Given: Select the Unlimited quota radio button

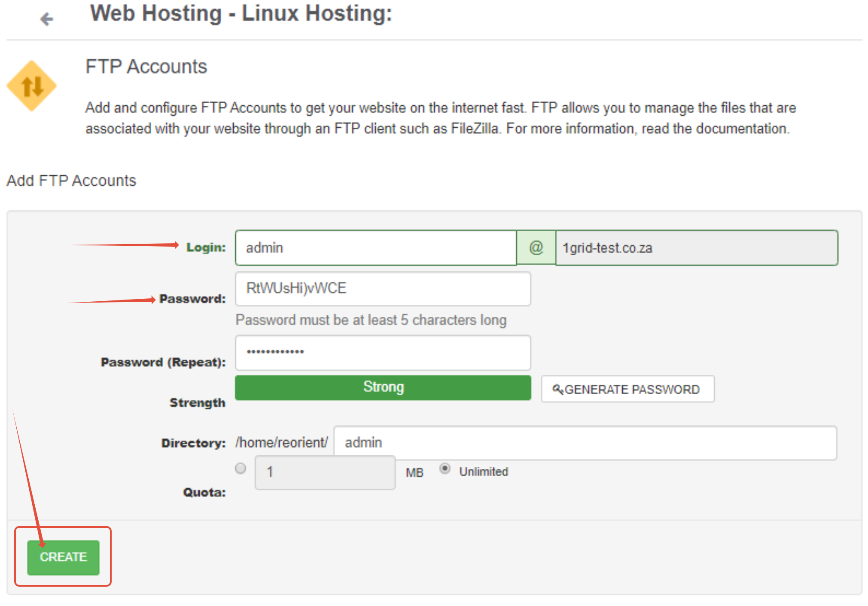Looking at the screenshot, I should click(445, 468).
